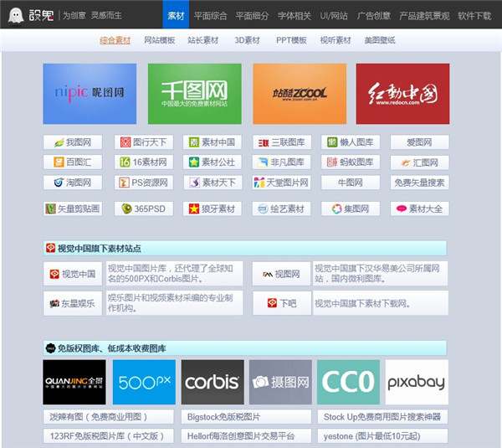Click the 素材中国 green icon
Screen dimensions: 502x448
click(x=194, y=142)
